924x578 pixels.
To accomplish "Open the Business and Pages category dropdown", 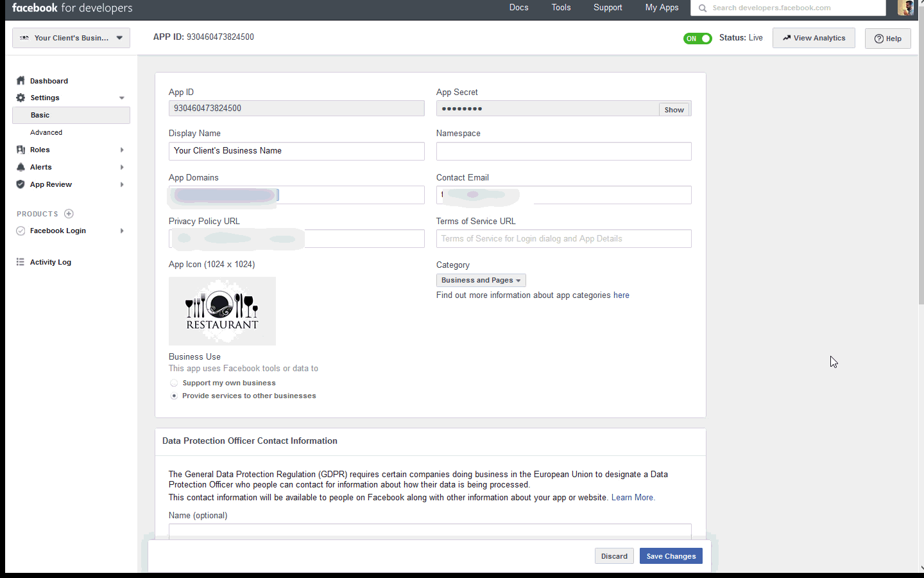I will point(481,281).
